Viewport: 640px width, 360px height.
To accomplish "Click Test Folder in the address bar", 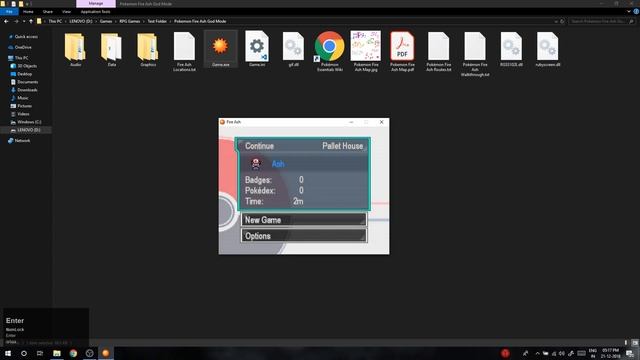I will tap(157, 21).
